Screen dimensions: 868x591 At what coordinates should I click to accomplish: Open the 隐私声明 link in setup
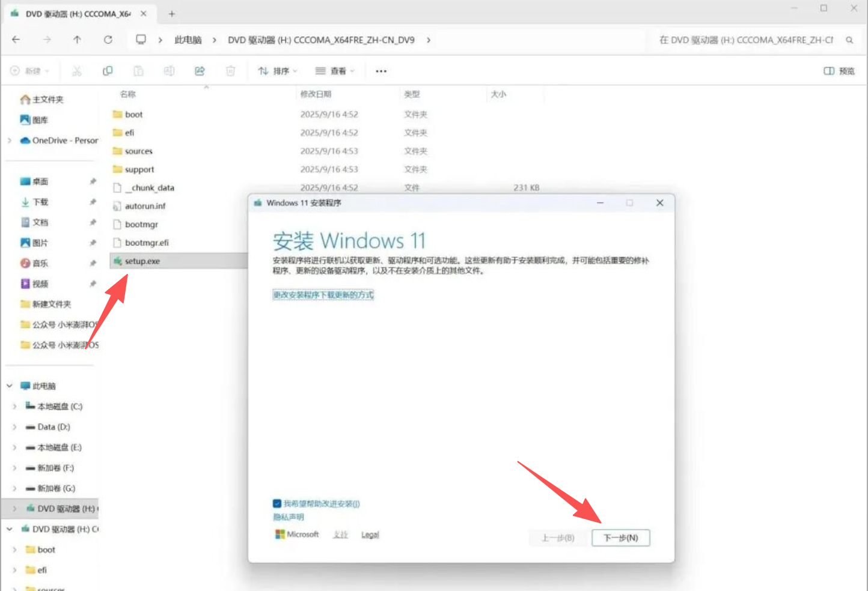(289, 517)
